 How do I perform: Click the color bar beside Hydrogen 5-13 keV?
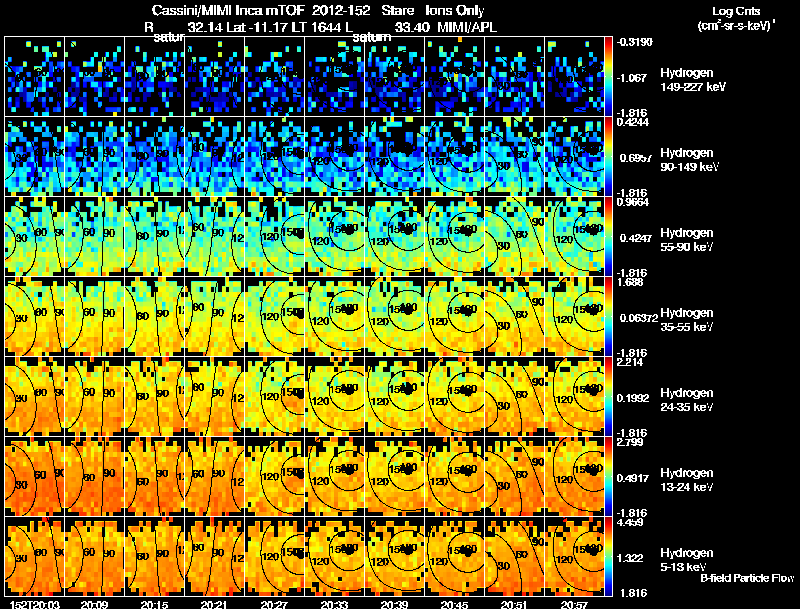click(608, 557)
